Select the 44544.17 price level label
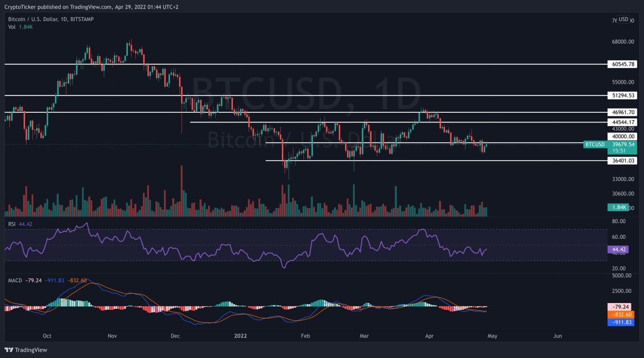Viewport: 644px width, 358px height. (x=623, y=122)
